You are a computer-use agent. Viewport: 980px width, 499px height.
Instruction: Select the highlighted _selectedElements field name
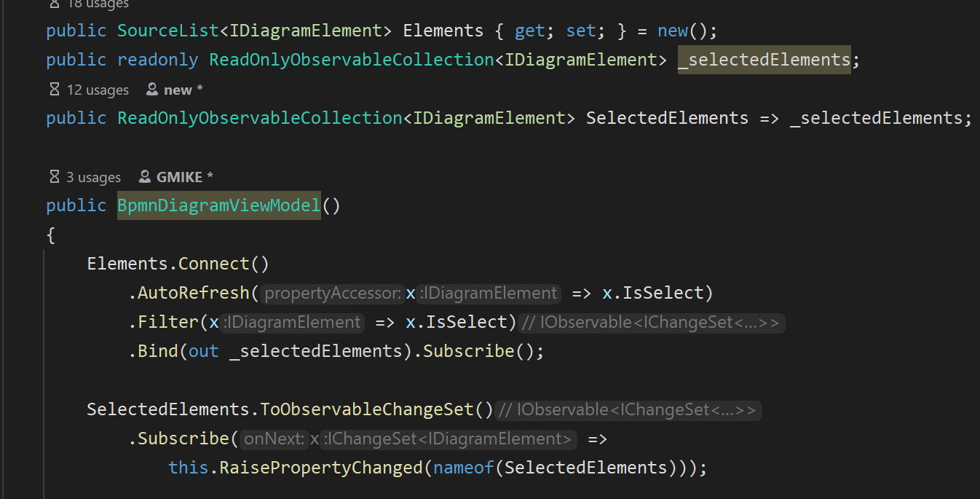tap(764, 59)
